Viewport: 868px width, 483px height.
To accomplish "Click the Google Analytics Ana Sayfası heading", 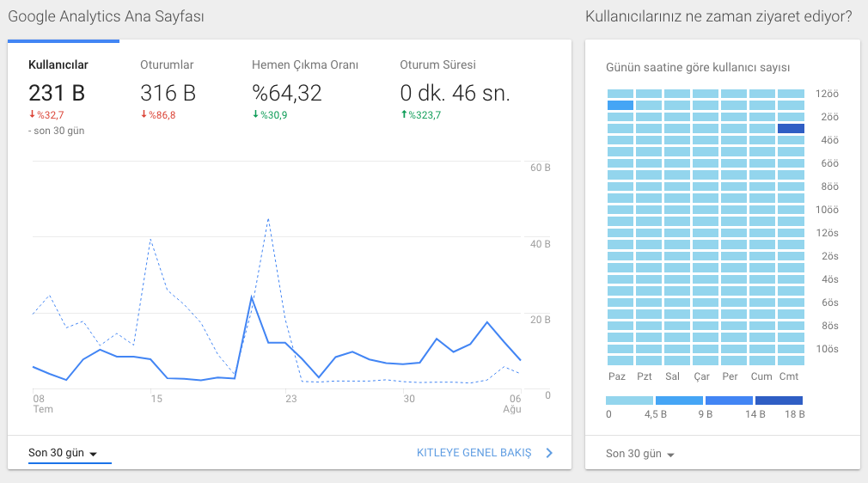I will pos(106,16).
